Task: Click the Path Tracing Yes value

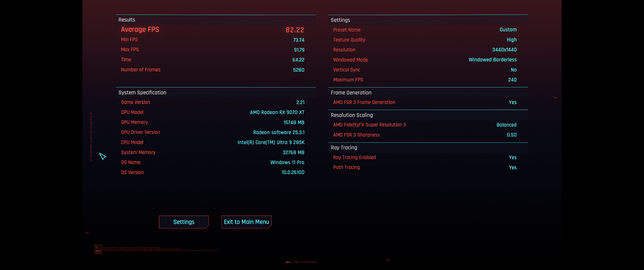Action: click(x=513, y=168)
